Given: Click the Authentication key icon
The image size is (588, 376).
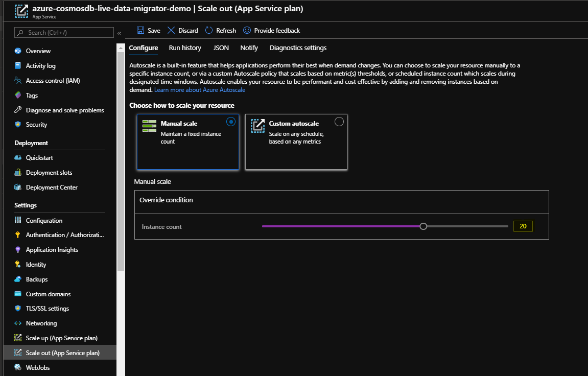Looking at the screenshot, I should click(x=18, y=234).
